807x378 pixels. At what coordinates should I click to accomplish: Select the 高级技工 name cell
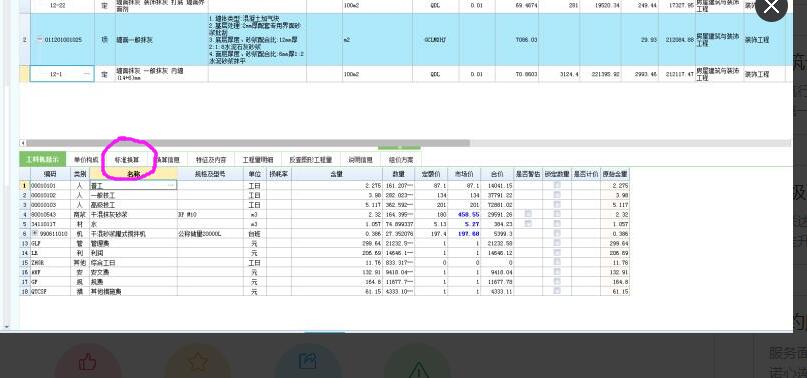[133, 205]
